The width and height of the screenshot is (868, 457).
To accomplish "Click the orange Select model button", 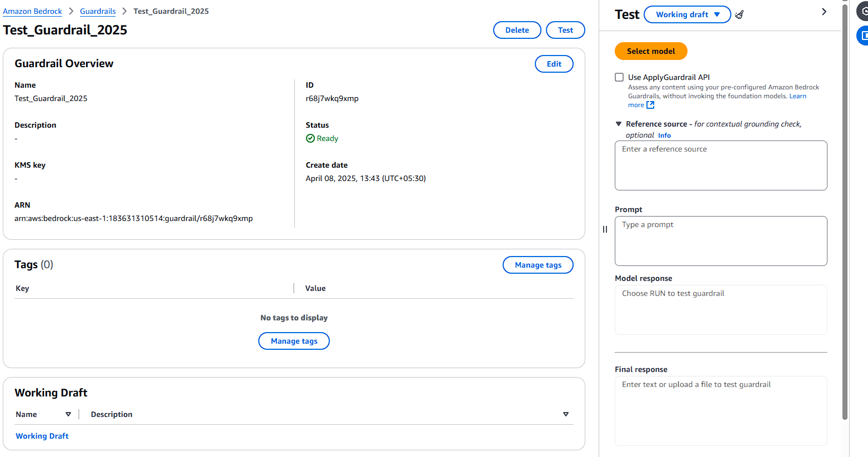I will coord(651,51).
